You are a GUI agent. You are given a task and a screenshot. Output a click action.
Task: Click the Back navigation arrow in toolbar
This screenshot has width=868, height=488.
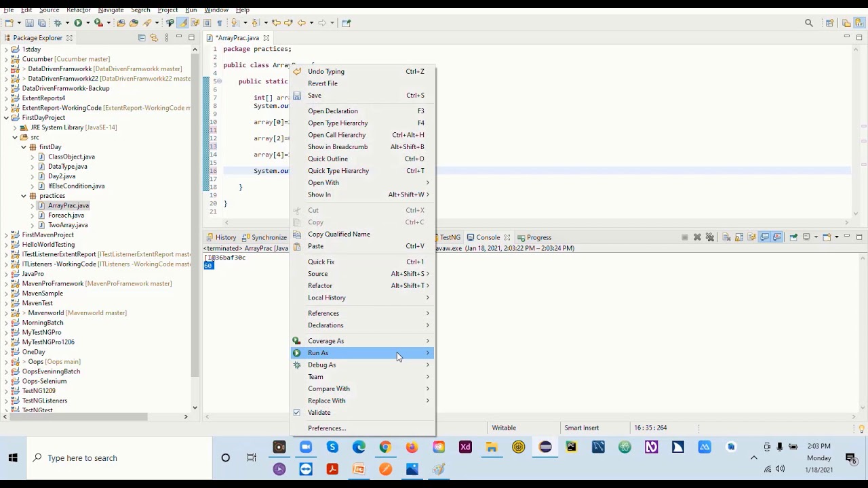301,23
